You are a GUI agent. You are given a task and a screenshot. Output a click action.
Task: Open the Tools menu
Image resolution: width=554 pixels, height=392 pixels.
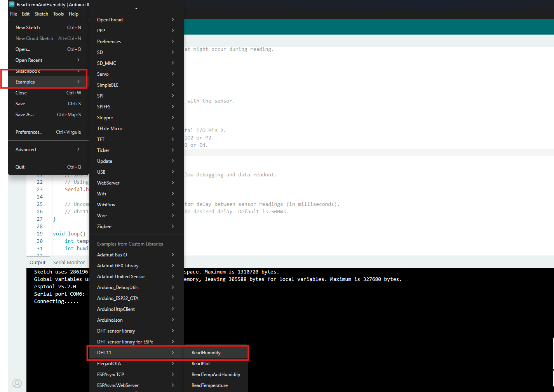[x=58, y=14]
